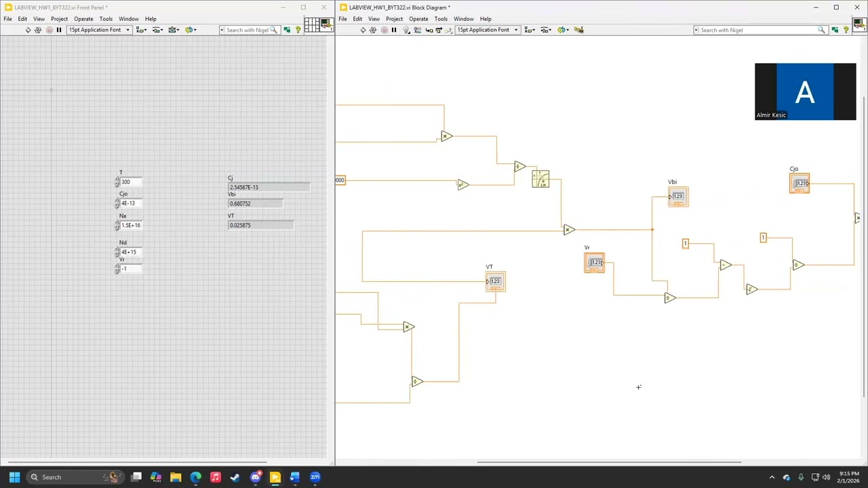
Task: Open Help menu in Block Diagram window
Action: click(x=486, y=19)
